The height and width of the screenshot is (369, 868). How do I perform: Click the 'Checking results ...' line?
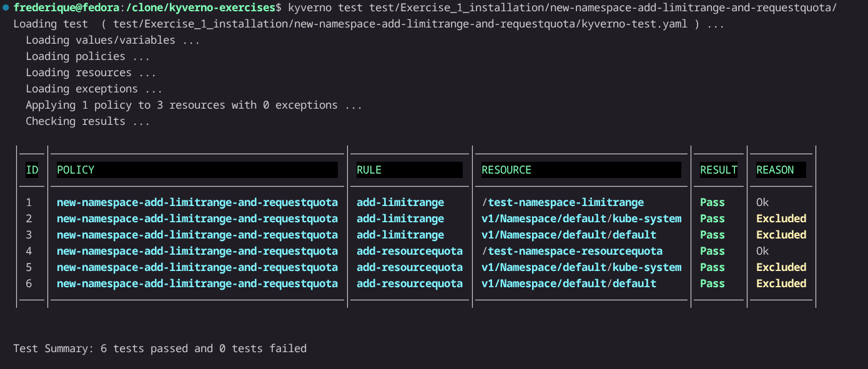pos(88,121)
